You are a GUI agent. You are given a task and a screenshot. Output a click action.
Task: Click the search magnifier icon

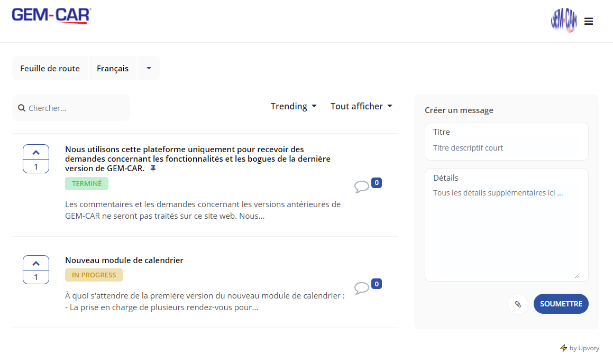point(22,108)
